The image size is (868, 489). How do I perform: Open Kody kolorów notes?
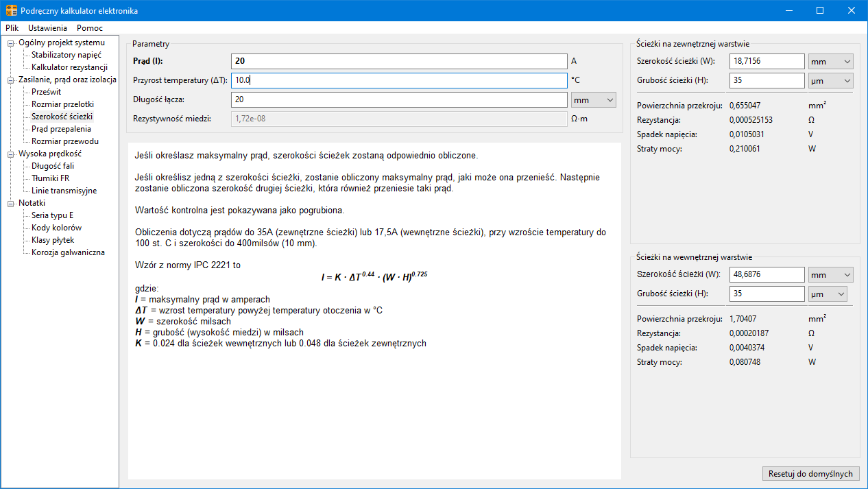click(x=56, y=228)
